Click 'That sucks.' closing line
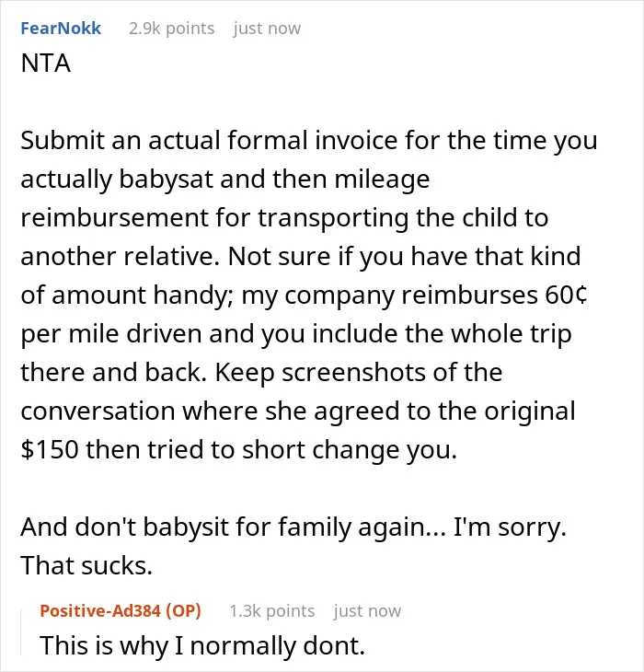 pyautogui.click(x=86, y=565)
